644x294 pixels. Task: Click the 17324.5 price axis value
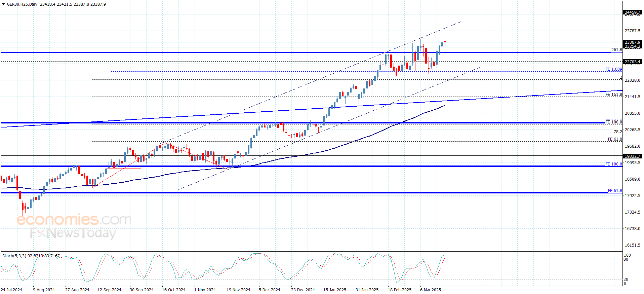click(x=632, y=212)
